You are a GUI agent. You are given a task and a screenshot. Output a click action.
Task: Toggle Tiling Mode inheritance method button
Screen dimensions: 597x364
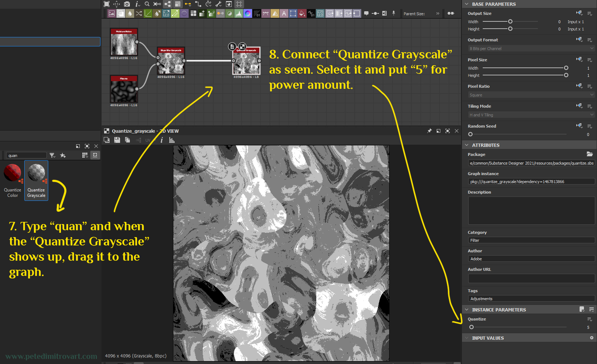pyautogui.click(x=579, y=106)
